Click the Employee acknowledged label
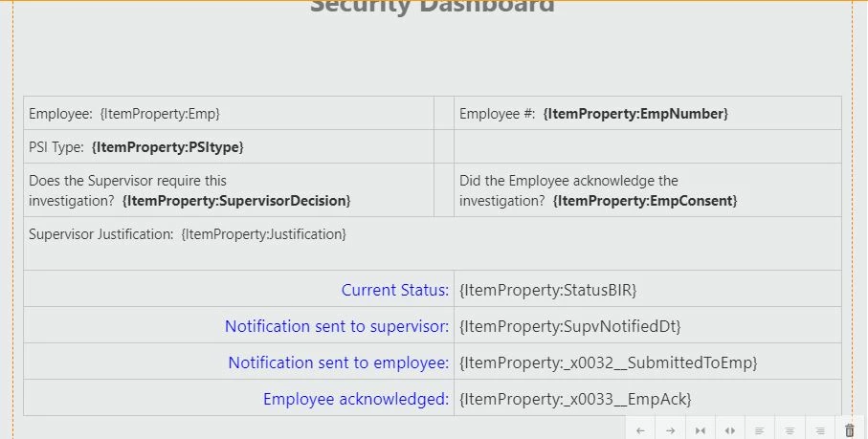This screenshot has height=439, width=868. click(356, 399)
